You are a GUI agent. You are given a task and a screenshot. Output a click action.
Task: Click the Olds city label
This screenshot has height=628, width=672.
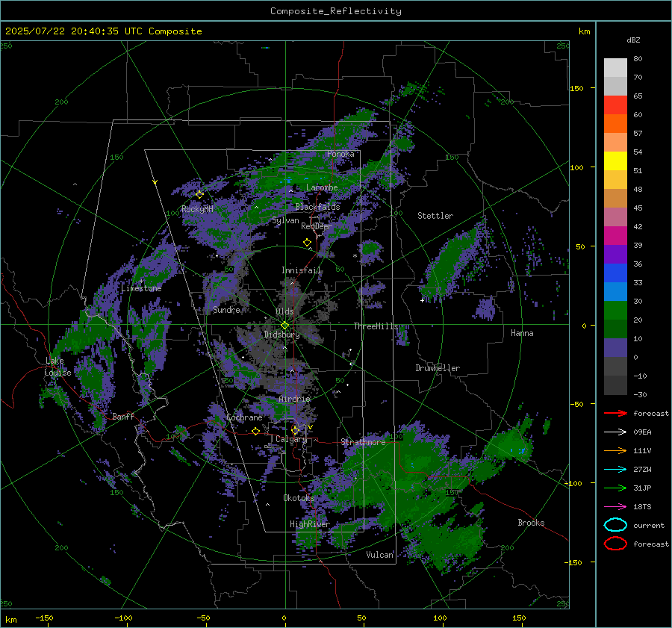(x=284, y=311)
